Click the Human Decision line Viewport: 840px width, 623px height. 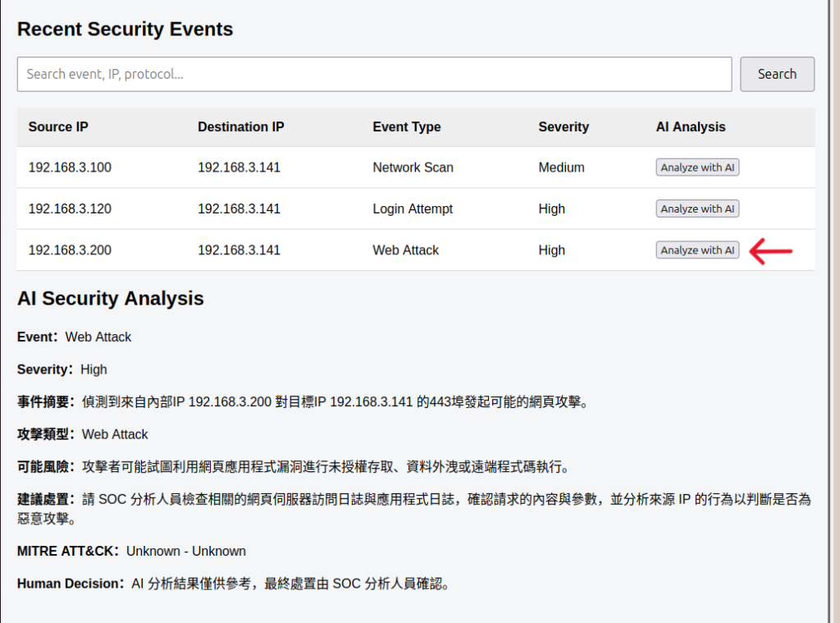pos(234,584)
